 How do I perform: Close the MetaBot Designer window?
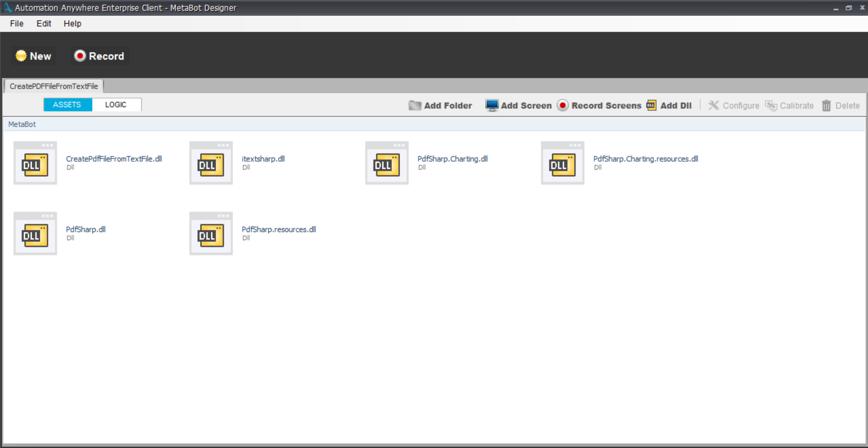(862, 8)
